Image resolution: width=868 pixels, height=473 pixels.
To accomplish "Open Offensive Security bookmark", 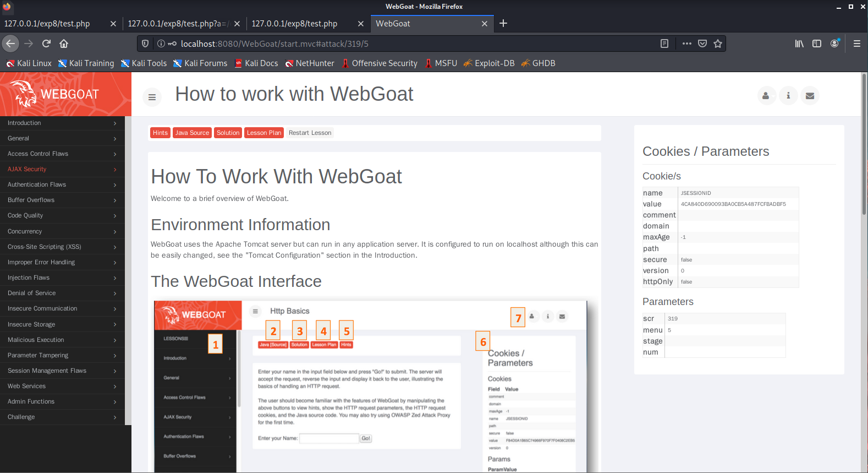I will pyautogui.click(x=380, y=63).
